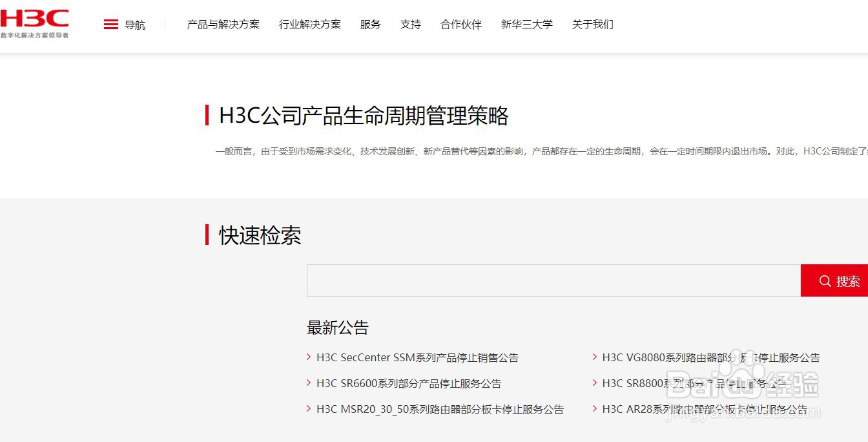Click the 最新公告 heading
The width and height of the screenshot is (868, 442).
338,328
